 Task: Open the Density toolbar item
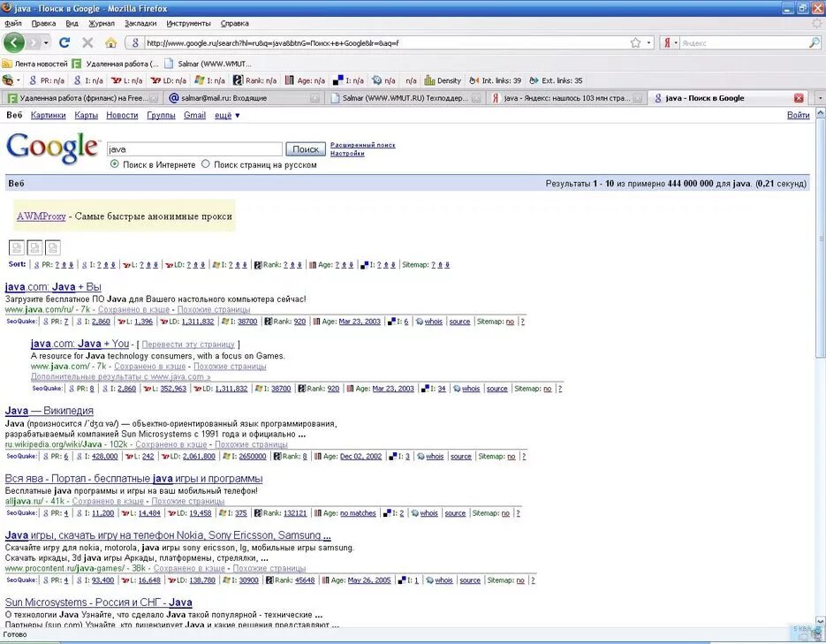click(x=443, y=80)
